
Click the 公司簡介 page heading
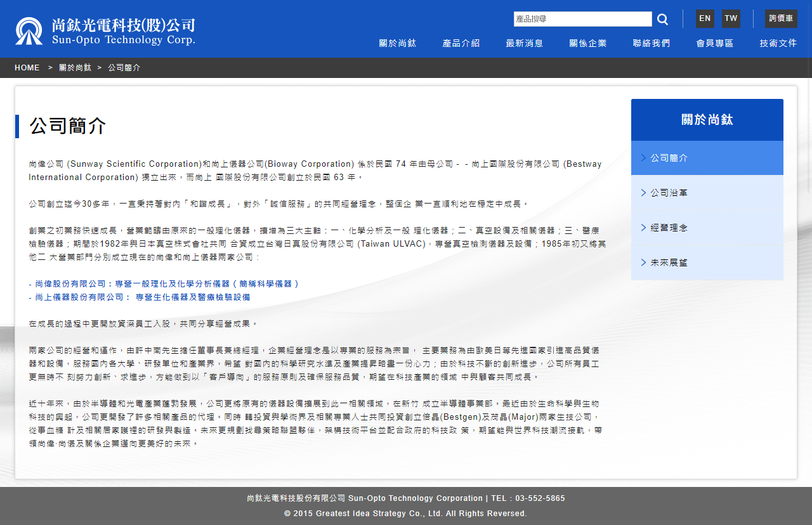coord(68,126)
